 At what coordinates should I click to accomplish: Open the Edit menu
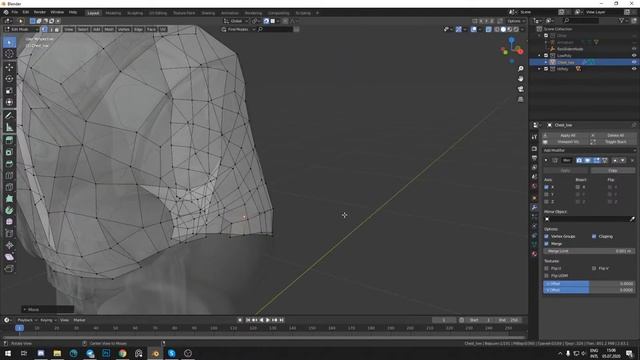[26, 12]
